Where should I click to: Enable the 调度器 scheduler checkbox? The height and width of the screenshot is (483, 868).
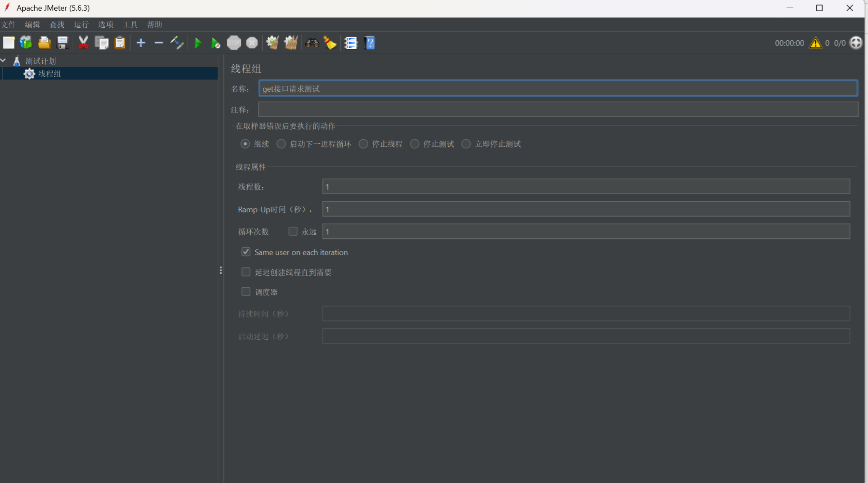click(246, 292)
